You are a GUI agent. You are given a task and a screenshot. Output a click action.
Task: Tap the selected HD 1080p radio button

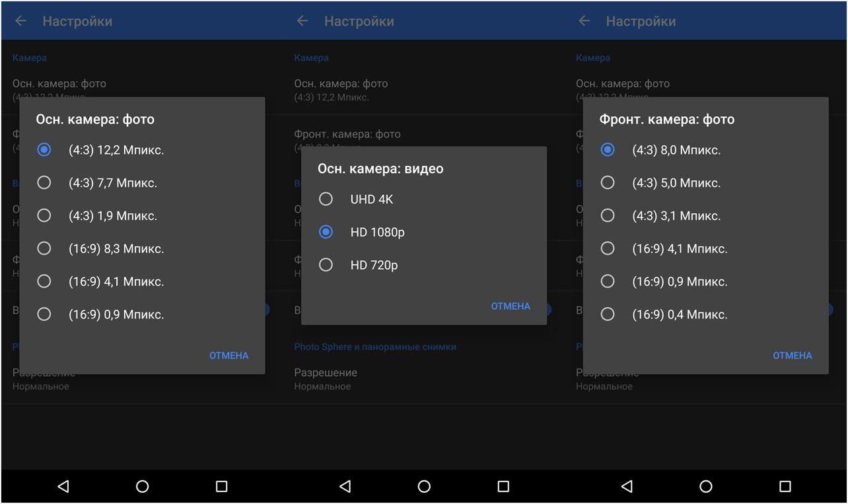pos(326,232)
